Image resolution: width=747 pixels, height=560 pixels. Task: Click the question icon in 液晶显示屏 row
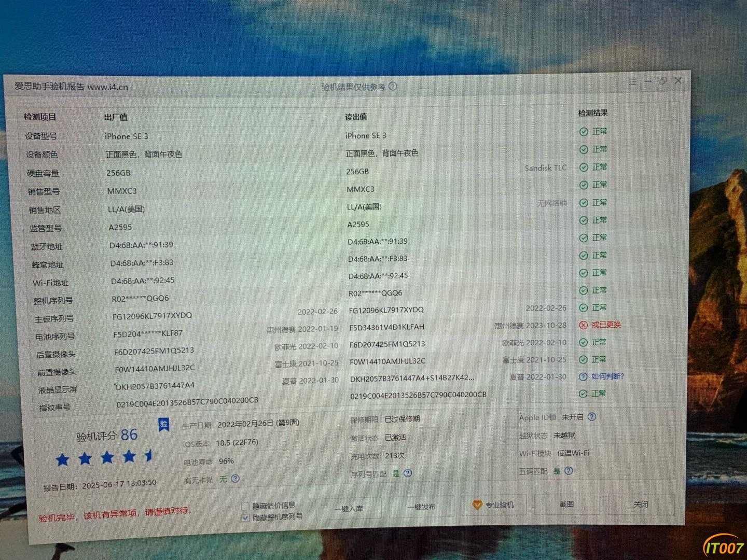click(x=583, y=377)
